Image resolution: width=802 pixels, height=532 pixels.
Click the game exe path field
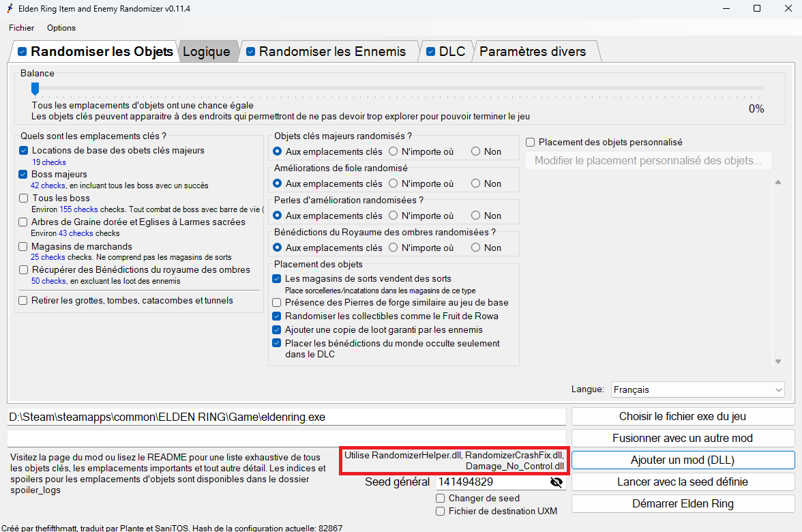(286, 417)
